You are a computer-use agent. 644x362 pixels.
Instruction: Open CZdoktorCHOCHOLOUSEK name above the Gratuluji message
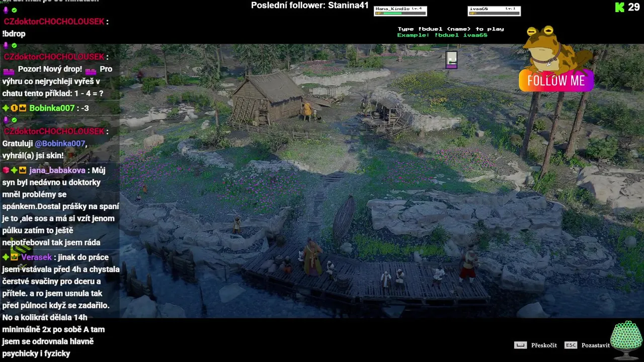click(x=54, y=131)
